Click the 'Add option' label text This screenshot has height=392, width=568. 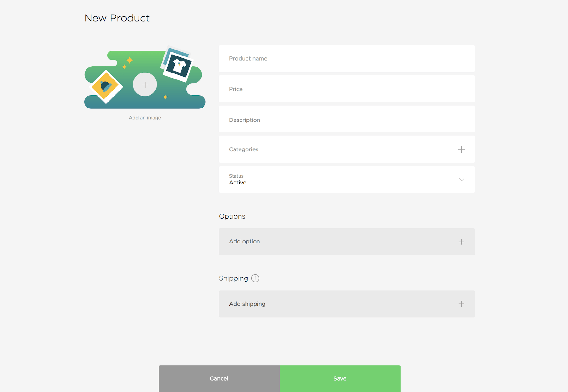[245, 242]
